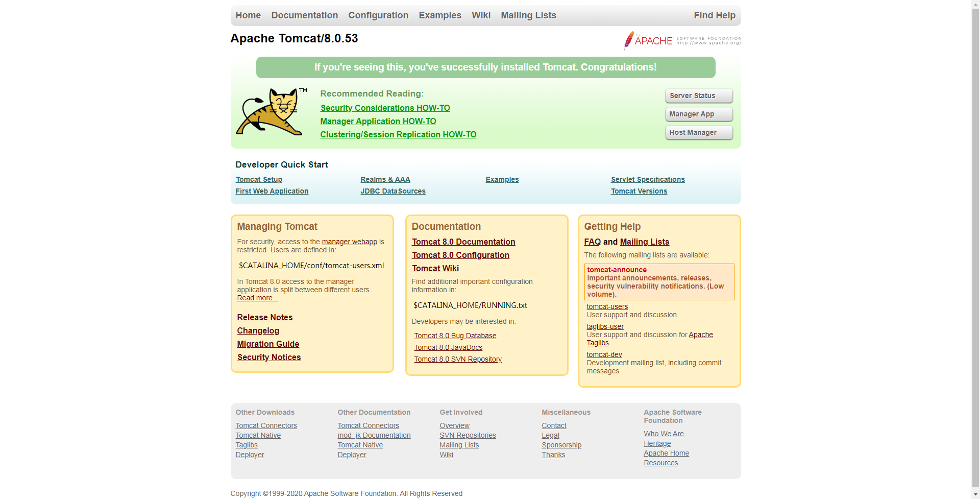
Task: Click Read more... in Managing Tomcat
Action: [258, 298]
